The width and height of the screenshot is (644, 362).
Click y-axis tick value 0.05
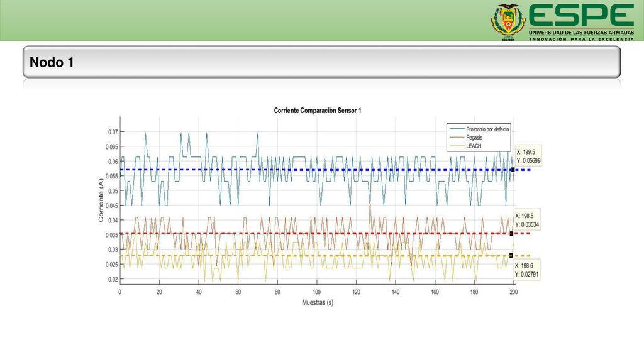pyautogui.click(x=113, y=191)
